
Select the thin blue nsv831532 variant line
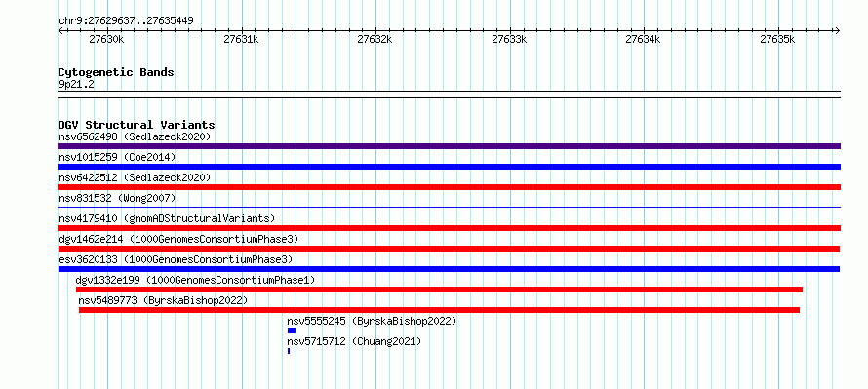point(449,207)
